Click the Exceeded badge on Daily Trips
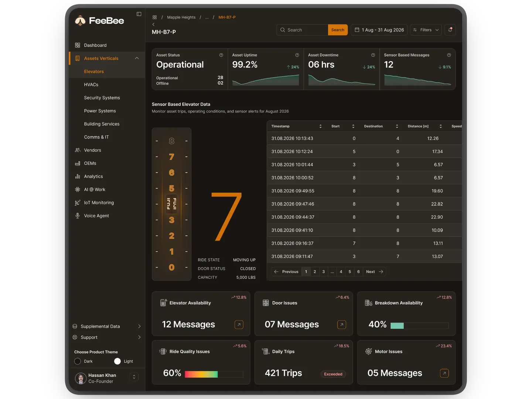 click(333, 374)
